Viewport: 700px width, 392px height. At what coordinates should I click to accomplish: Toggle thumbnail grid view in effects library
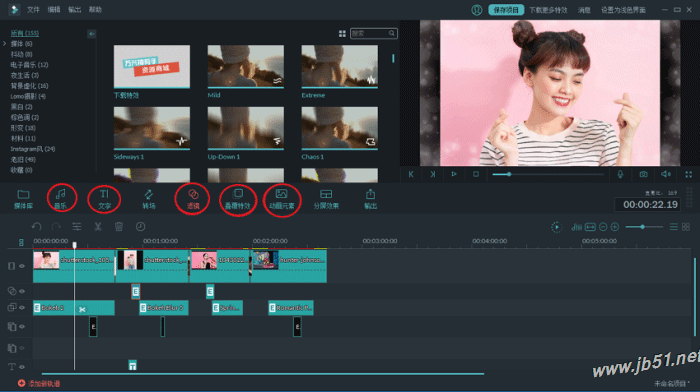tap(342, 33)
